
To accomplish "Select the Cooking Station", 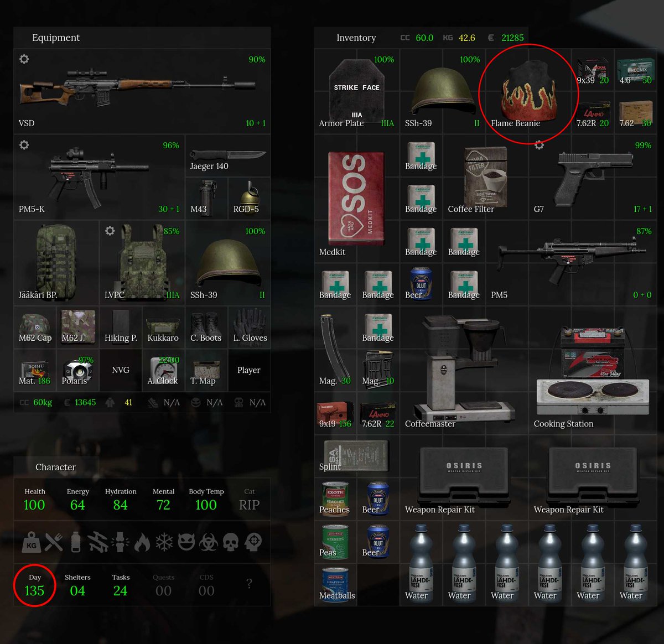I will click(x=593, y=370).
